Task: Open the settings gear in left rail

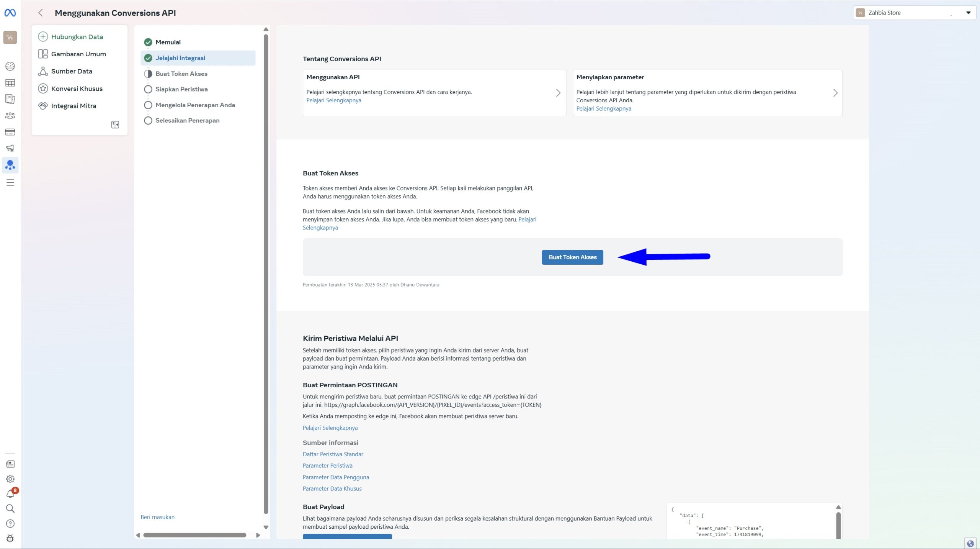Action: (x=10, y=479)
